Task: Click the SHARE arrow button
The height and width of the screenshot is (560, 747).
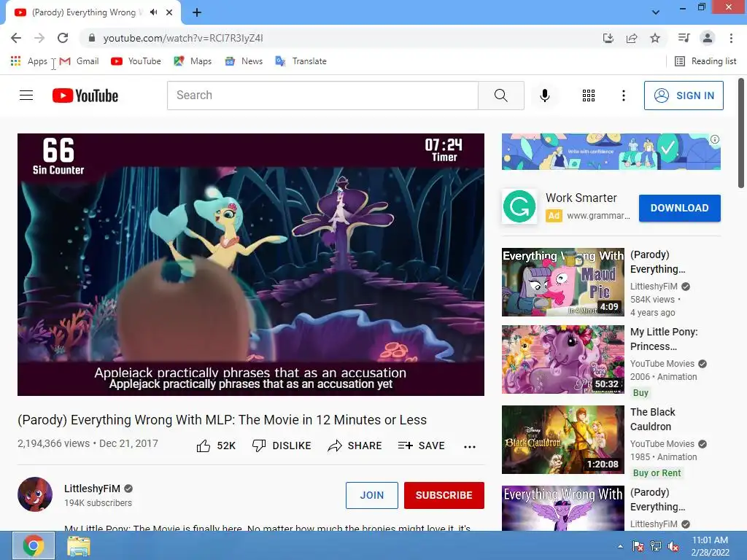Action: 355,446
